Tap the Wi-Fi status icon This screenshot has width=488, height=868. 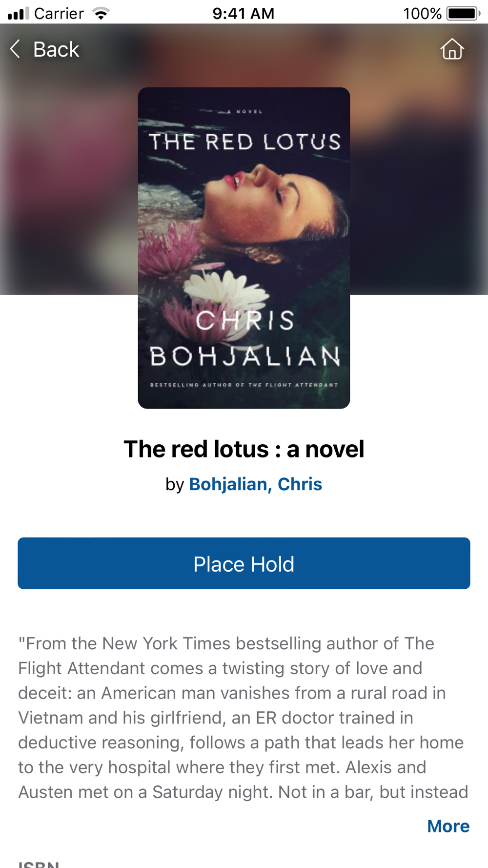tap(101, 13)
